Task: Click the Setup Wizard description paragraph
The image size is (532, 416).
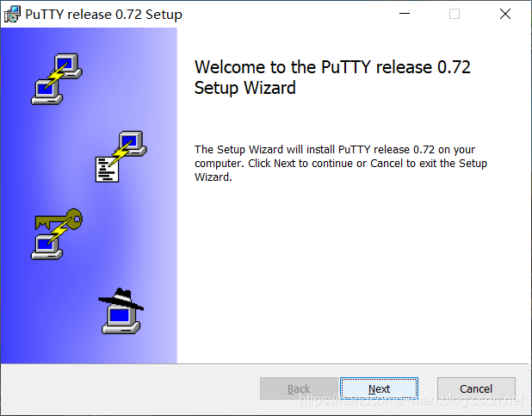Action: point(341,164)
